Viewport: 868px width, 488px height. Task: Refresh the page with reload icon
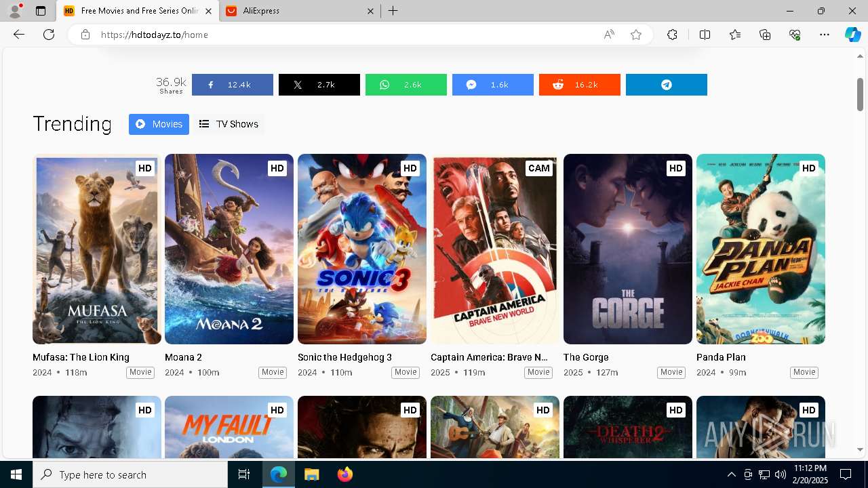(49, 35)
